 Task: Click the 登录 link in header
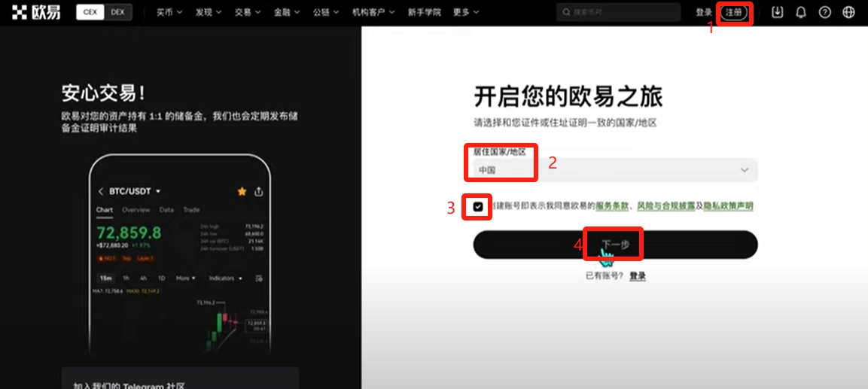(704, 12)
